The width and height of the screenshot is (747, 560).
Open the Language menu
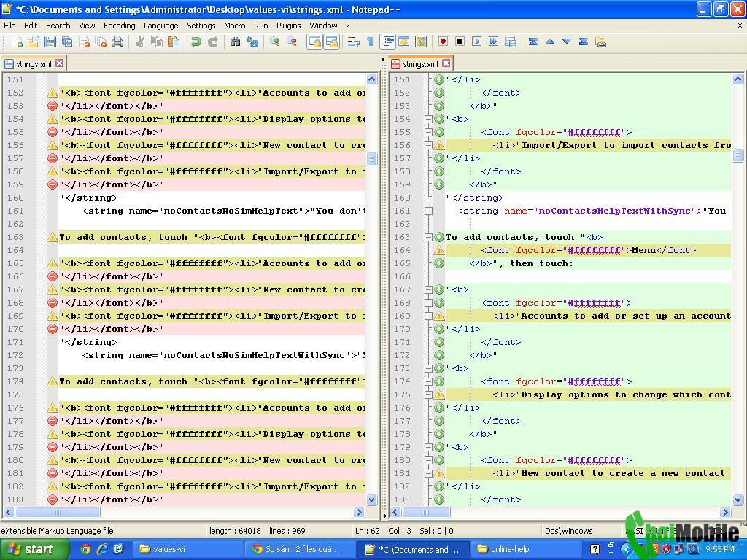click(x=161, y=26)
